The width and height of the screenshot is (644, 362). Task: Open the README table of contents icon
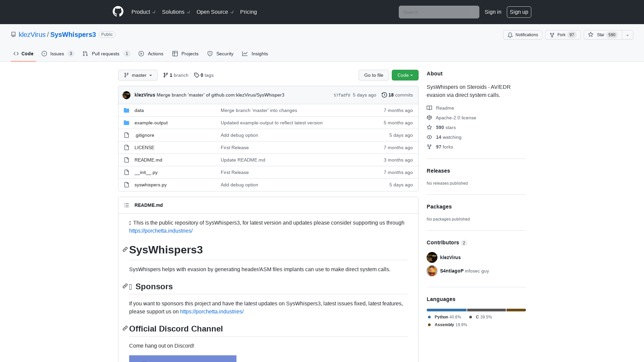(126, 205)
